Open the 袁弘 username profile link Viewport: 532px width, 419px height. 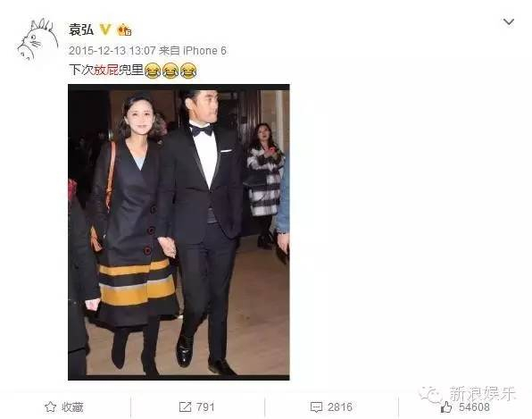pos(81,29)
